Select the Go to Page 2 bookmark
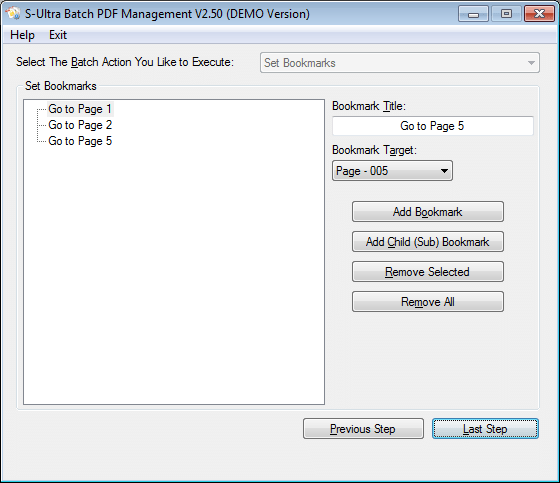Viewport: 560px width, 483px height. coord(80,125)
